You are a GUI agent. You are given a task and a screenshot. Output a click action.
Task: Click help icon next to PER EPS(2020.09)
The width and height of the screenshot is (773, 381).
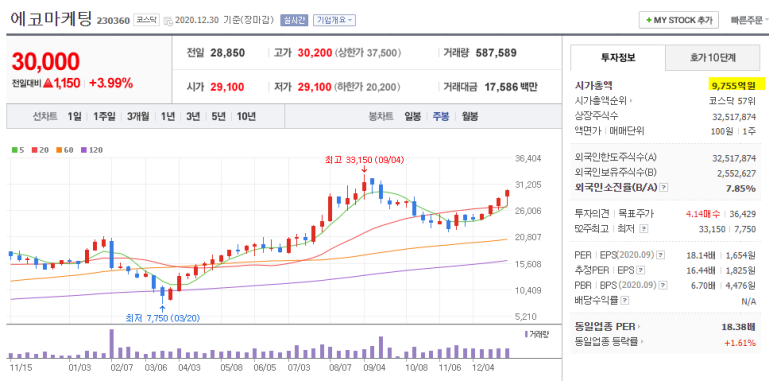661,255
